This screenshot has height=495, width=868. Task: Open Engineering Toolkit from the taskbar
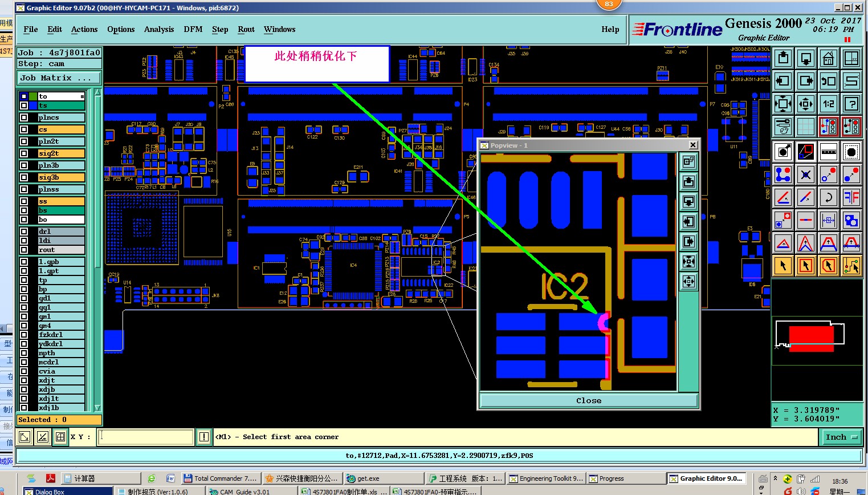(x=546, y=478)
